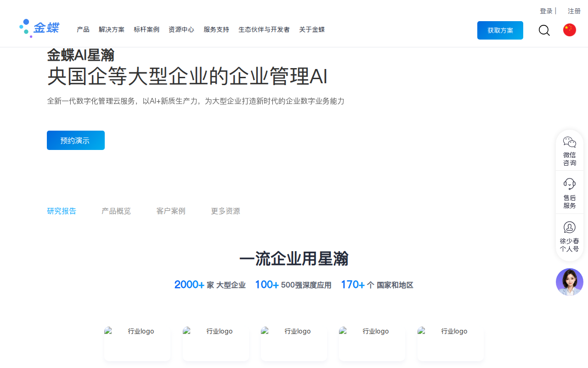Open the 产品 menu
This screenshot has height=368, width=588.
click(x=83, y=29)
